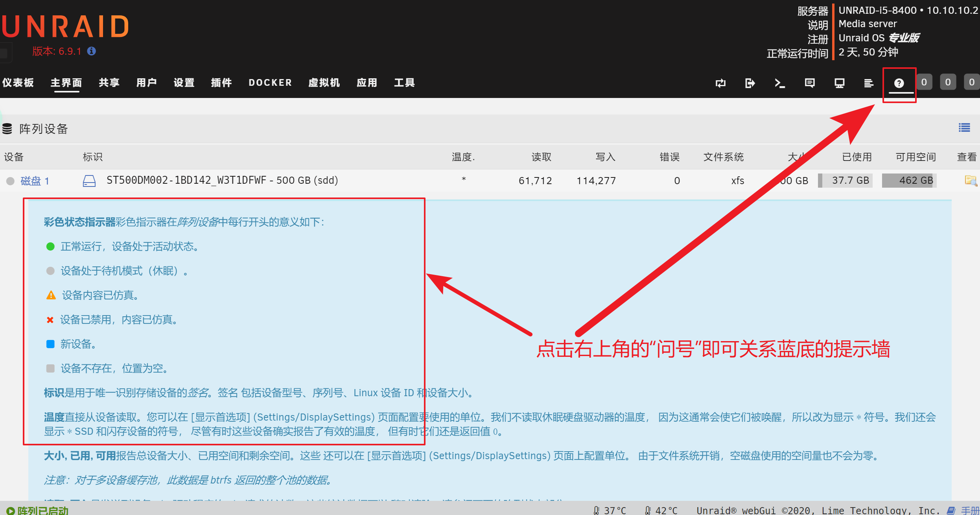This screenshot has width=980, height=515.
Task: Open the 磁盘 1 disk link
Action: click(x=35, y=181)
